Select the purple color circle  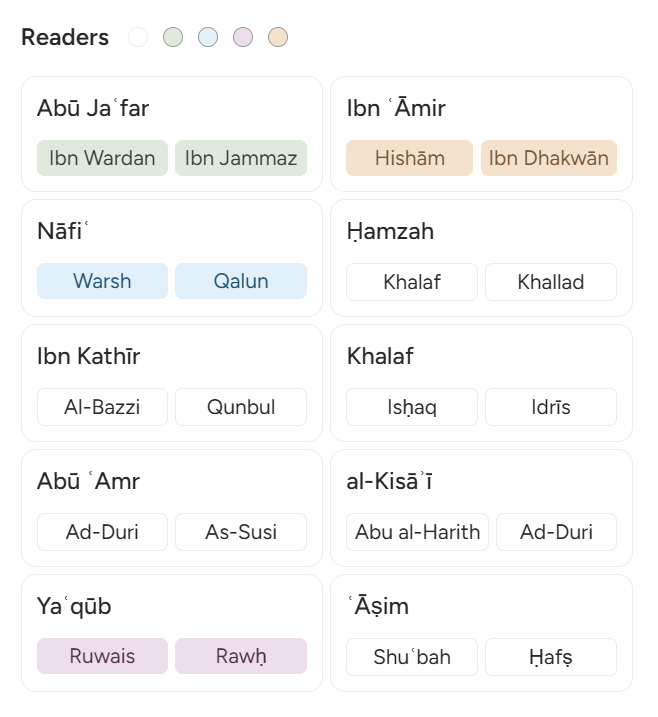(x=243, y=37)
